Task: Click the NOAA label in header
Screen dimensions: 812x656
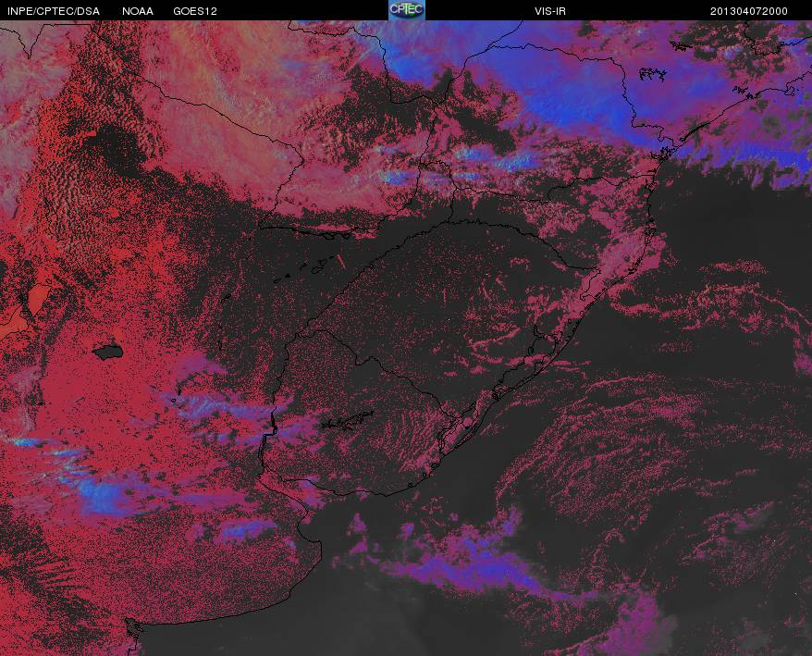Action: (x=138, y=11)
